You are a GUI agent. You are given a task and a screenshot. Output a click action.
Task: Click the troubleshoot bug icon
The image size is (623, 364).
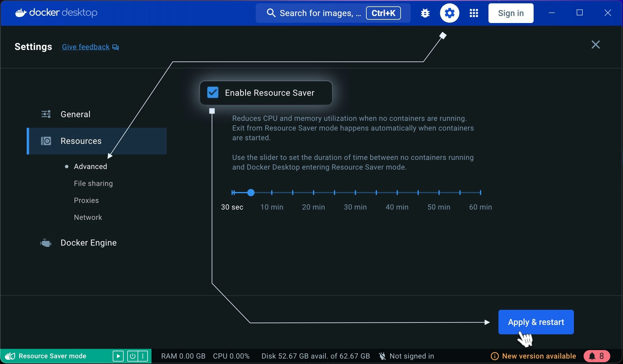tap(425, 13)
